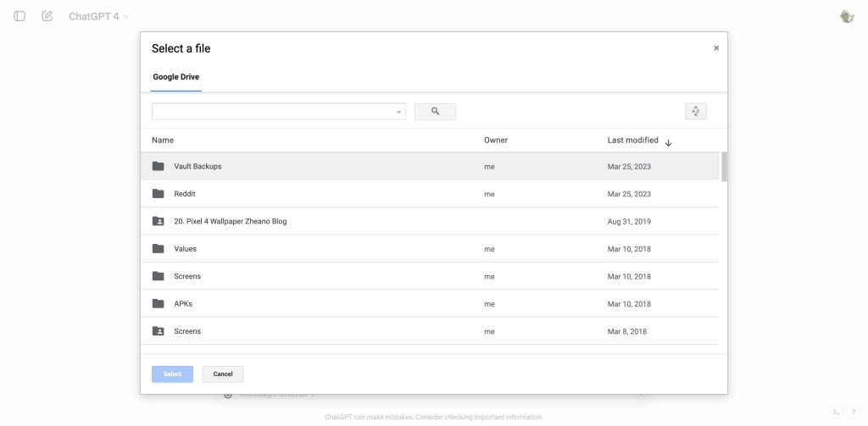Toggle the A-Z sort order button
Screen dimensions: 868x426
695,111
